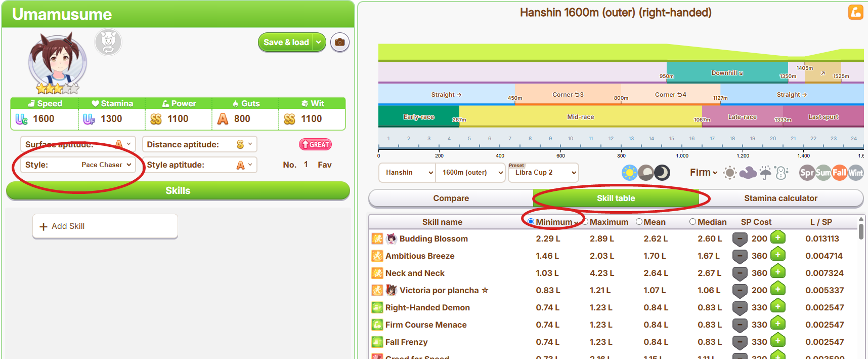The width and height of the screenshot is (868, 359).
Task: Open the Distance aptitude dropdown
Action: (200, 144)
